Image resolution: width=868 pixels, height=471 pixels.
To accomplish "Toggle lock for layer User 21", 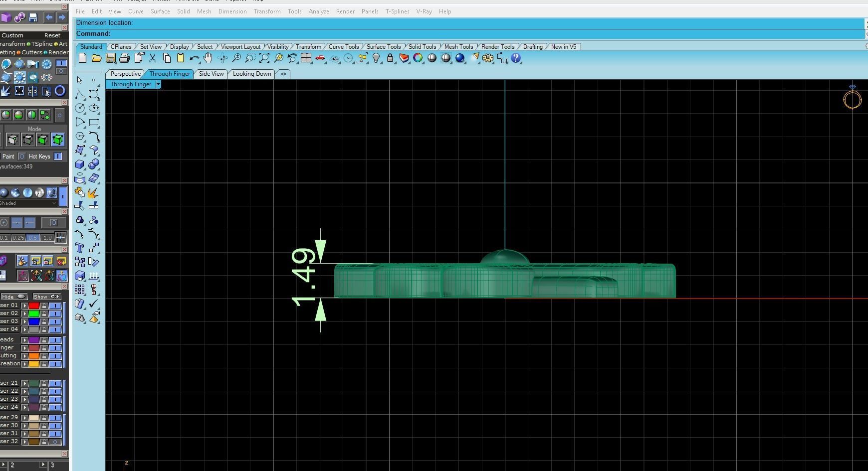I will point(44,383).
